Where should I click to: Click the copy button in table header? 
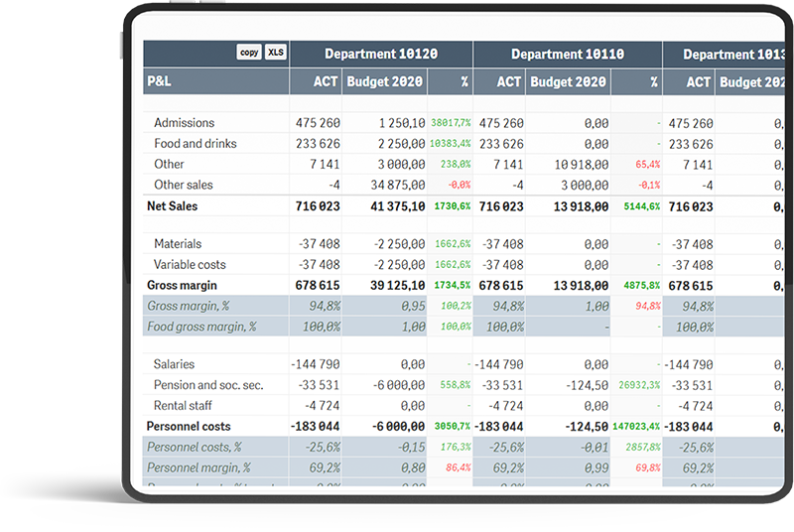tap(249, 53)
